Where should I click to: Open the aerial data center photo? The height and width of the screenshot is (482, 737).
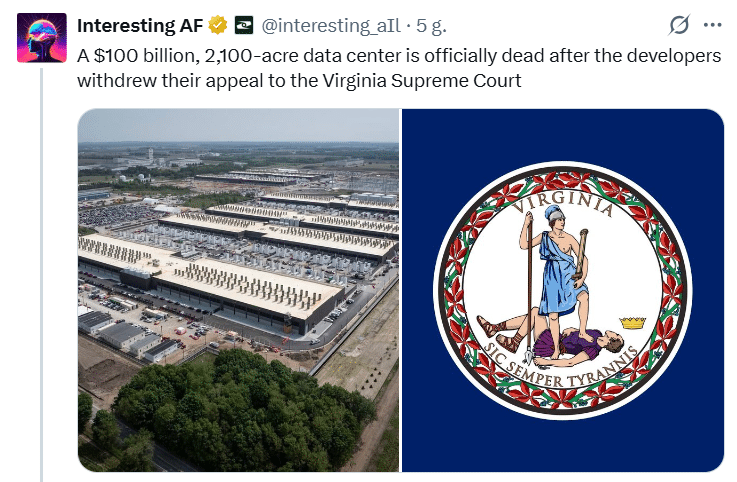pos(238,290)
